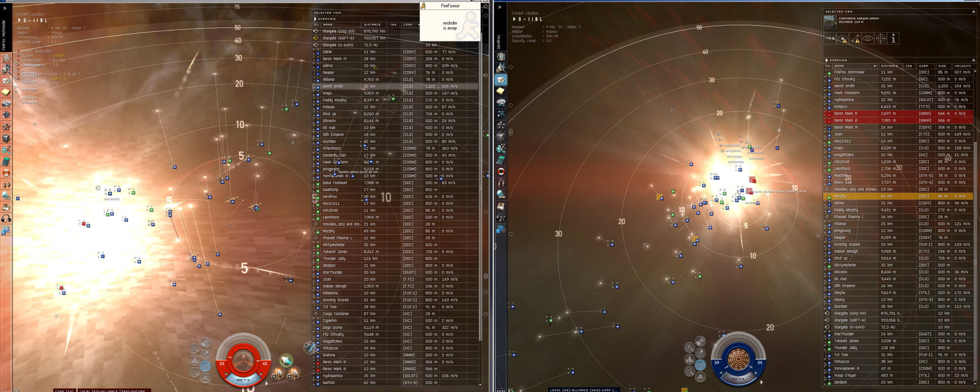Click the triangle beside Overview title in FireFox client
Screen dimensions: 980x392
point(315,19)
